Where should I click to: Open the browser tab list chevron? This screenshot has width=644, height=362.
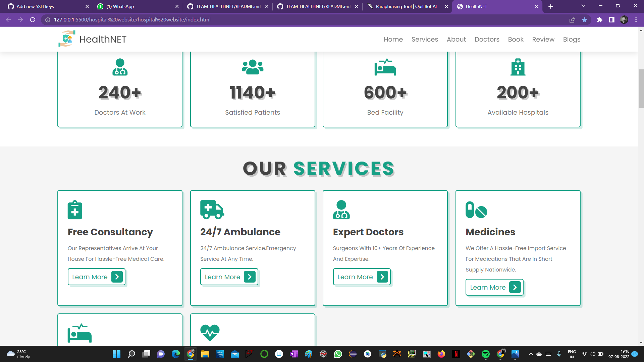pyautogui.click(x=583, y=6)
